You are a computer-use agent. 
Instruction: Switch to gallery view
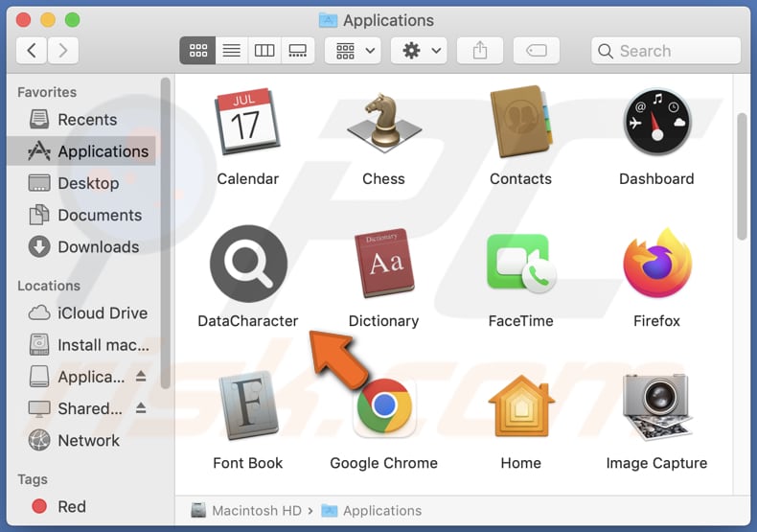point(297,50)
